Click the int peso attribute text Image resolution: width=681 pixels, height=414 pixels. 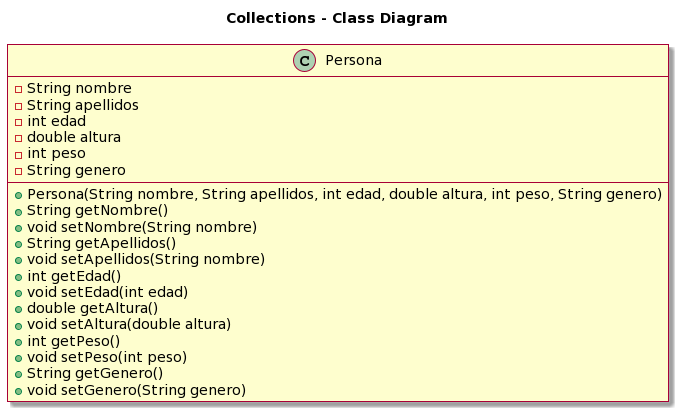click(56, 154)
